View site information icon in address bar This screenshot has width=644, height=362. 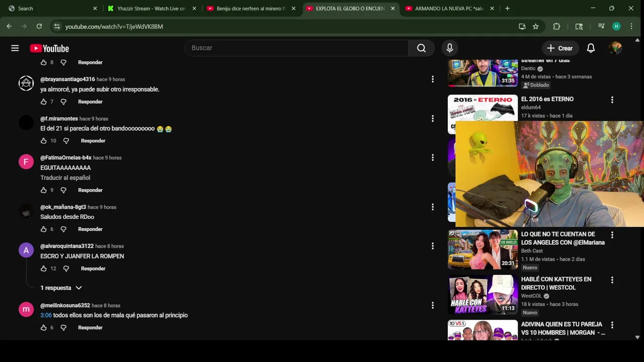pos(57,26)
